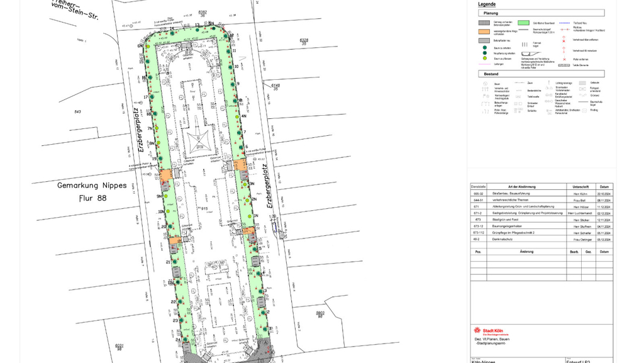The height and width of the screenshot is (363, 644).
Task: Click the orange path legend swatch
Action: [x=484, y=31]
